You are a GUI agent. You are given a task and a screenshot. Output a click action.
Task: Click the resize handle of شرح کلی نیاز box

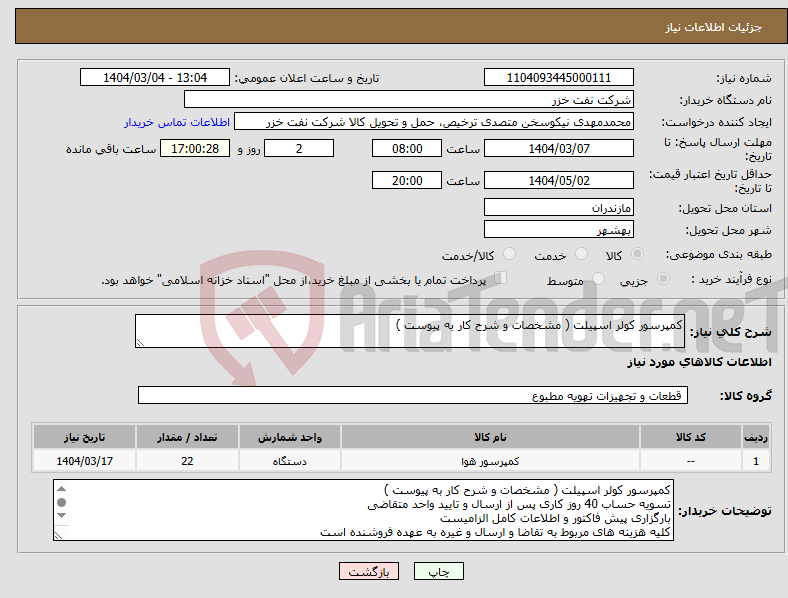click(140, 343)
